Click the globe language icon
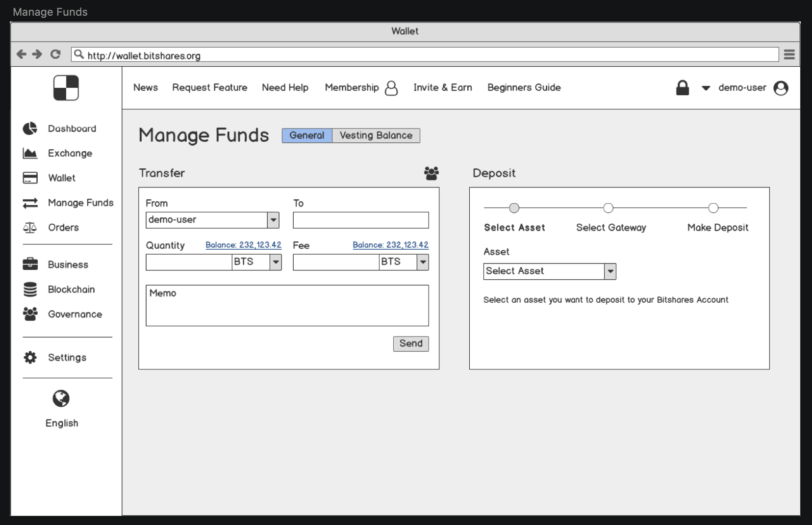Image resolution: width=812 pixels, height=525 pixels. 61,398
